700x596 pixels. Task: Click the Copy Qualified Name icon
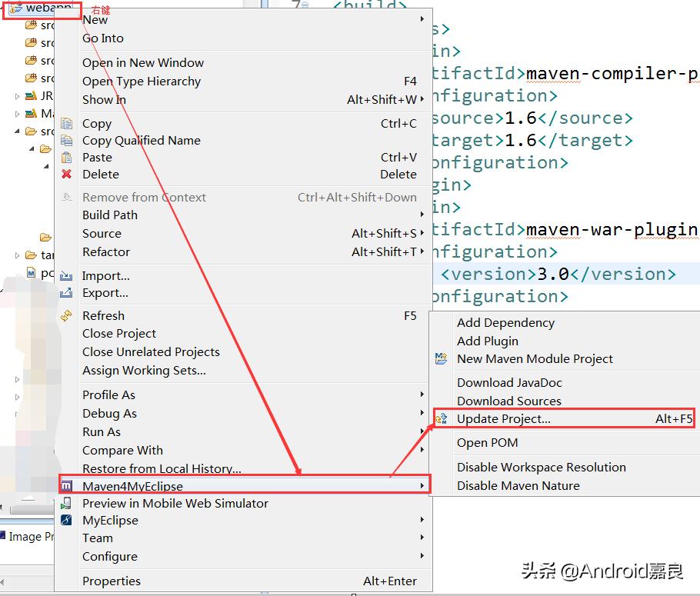(x=66, y=140)
